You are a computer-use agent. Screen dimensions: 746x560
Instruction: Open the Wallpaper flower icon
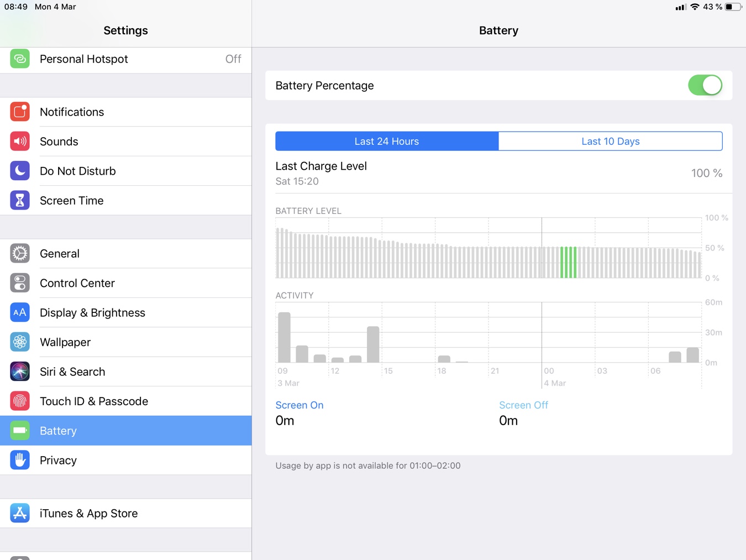coord(20,342)
